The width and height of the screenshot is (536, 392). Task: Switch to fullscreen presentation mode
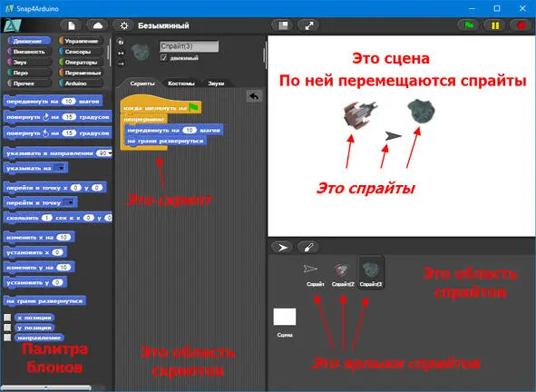tap(308, 25)
